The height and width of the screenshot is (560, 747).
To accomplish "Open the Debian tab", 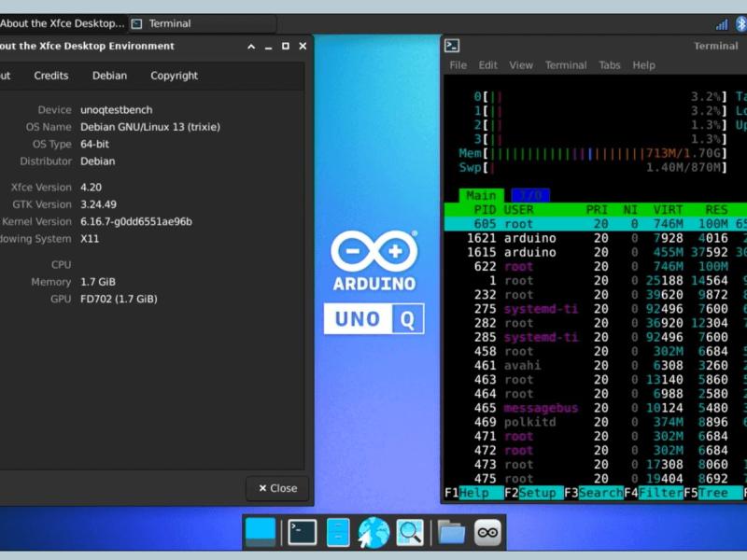I will (x=109, y=76).
